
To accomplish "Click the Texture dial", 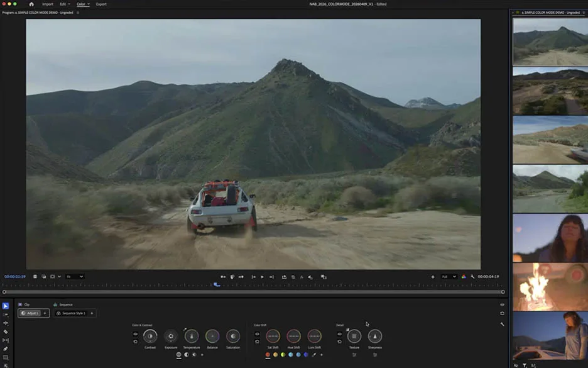I will pyautogui.click(x=354, y=336).
